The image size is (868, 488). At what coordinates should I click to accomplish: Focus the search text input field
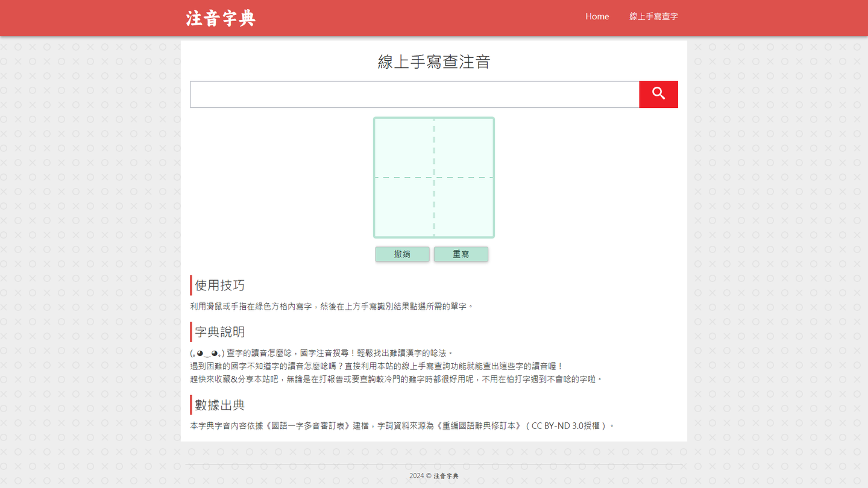[x=415, y=95]
